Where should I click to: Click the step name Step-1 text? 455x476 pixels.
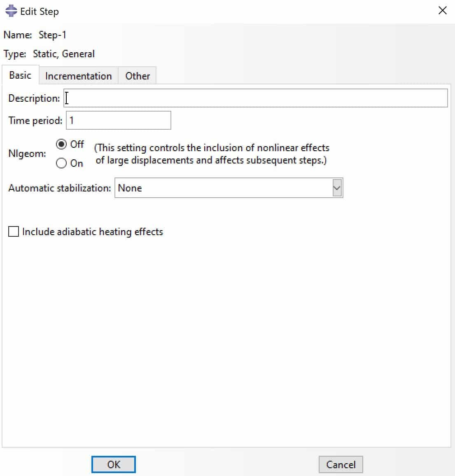(53, 35)
